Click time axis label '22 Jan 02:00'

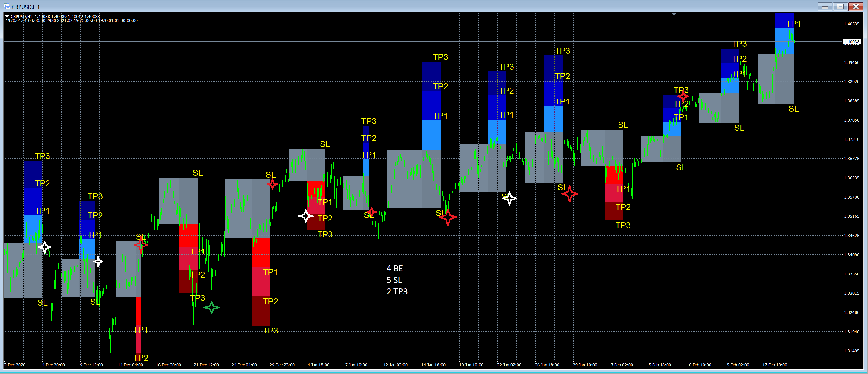[x=509, y=365]
